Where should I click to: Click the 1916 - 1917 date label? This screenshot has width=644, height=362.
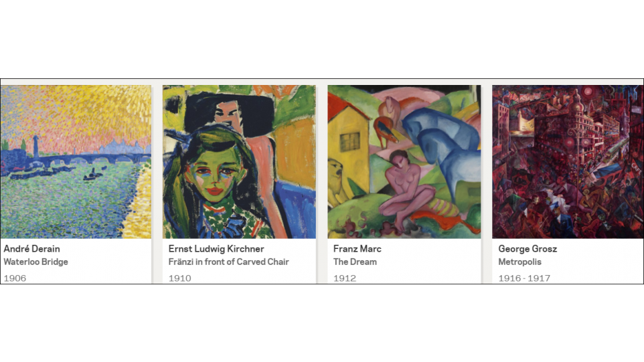(x=524, y=278)
